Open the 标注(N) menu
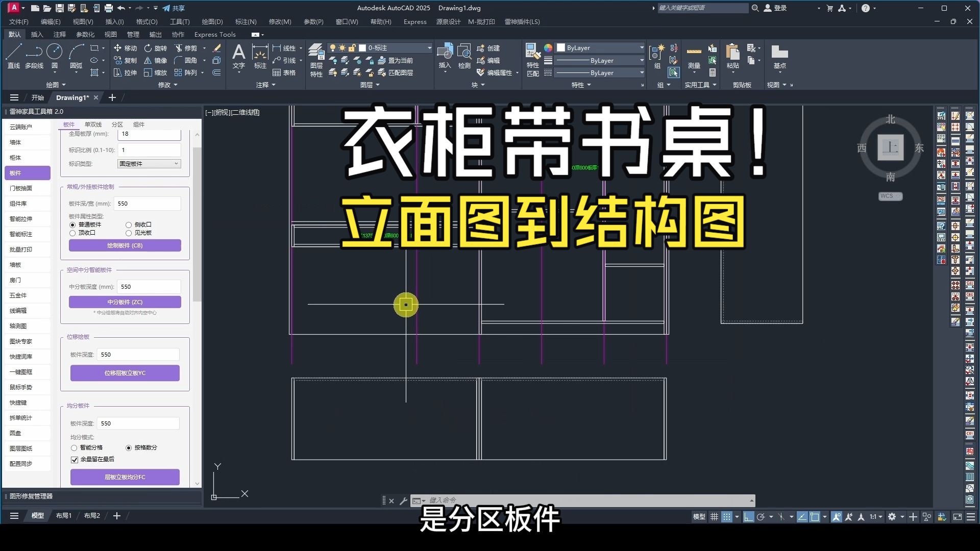 pos(246,22)
